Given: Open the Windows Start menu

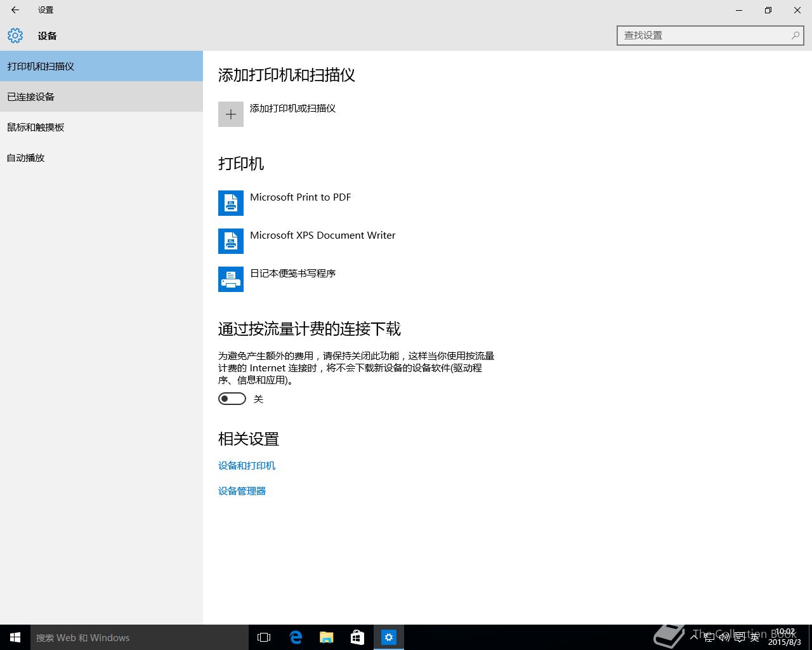Looking at the screenshot, I should point(15,637).
